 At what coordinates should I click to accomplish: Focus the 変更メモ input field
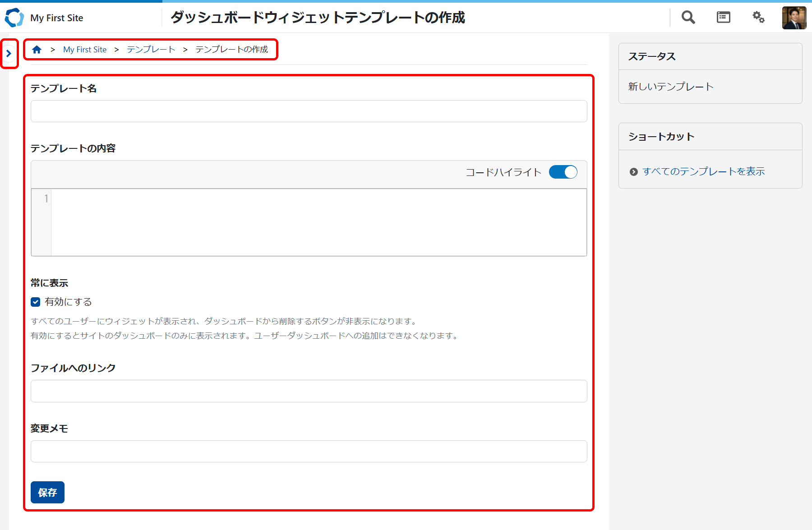pyautogui.click(x=309, y=452)
